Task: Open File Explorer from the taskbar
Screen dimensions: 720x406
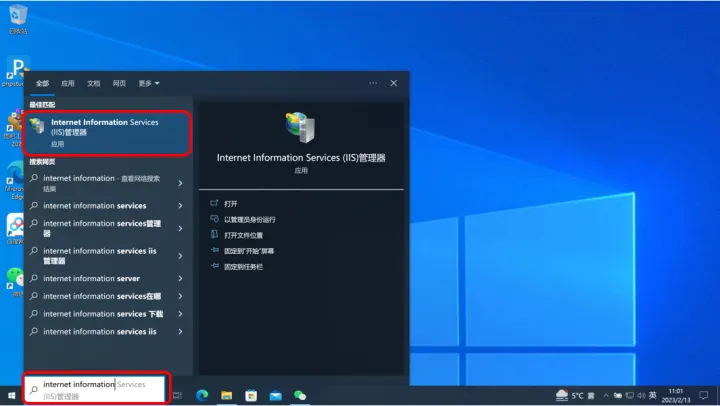Action: tap(227, 395)
